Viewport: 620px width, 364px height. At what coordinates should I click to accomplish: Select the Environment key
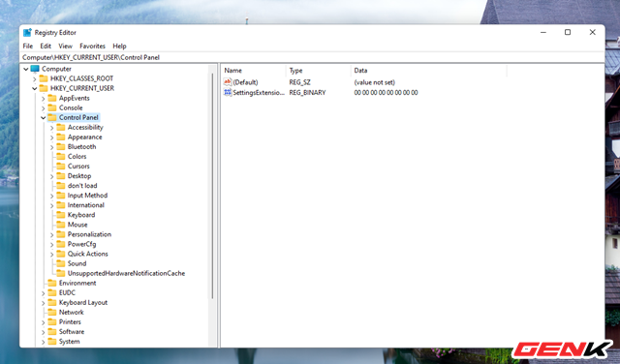click(77, 283)
